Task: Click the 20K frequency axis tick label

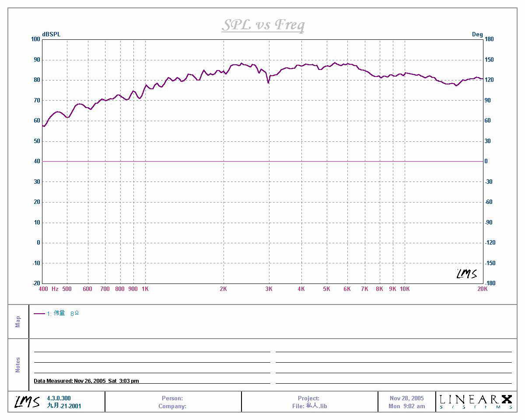Action: pos(482,289)
